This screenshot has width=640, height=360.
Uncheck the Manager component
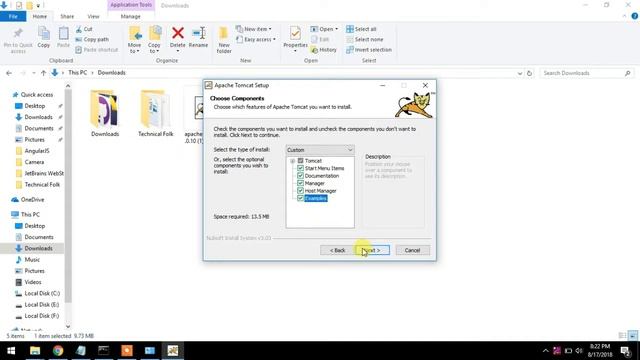click(x=300, y=183)
